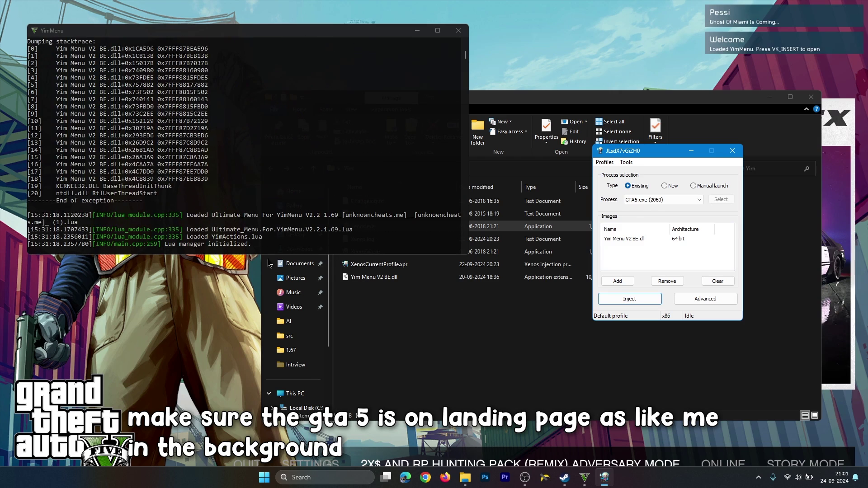Click Clear images button
The image size is (868, 488).
[x=718, y=281]
